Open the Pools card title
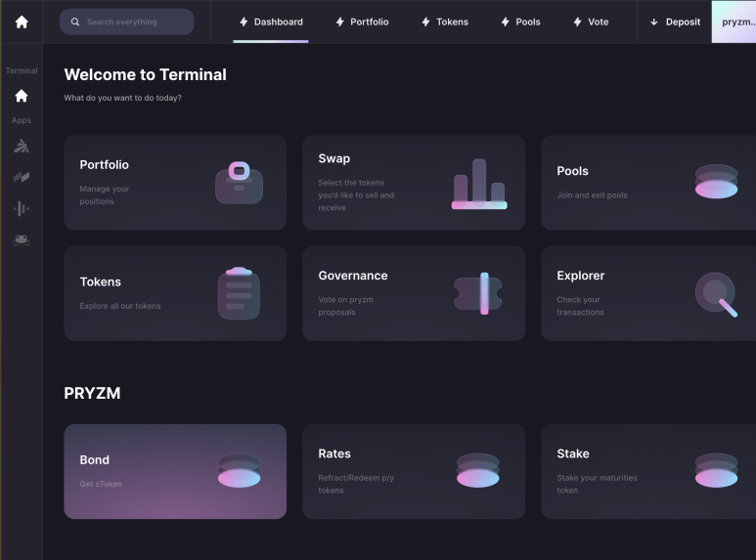 (572, 171)
